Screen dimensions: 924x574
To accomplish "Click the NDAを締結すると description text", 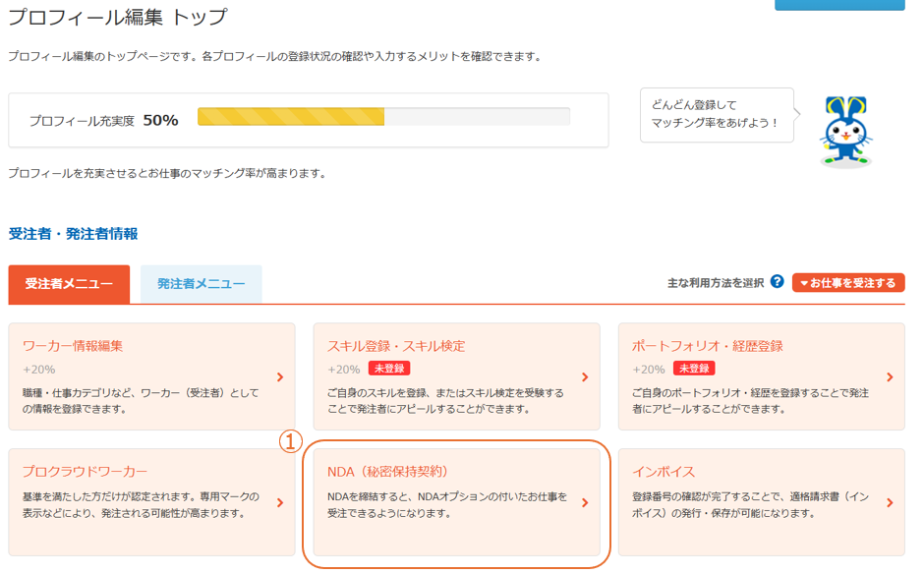I will 446,505.
